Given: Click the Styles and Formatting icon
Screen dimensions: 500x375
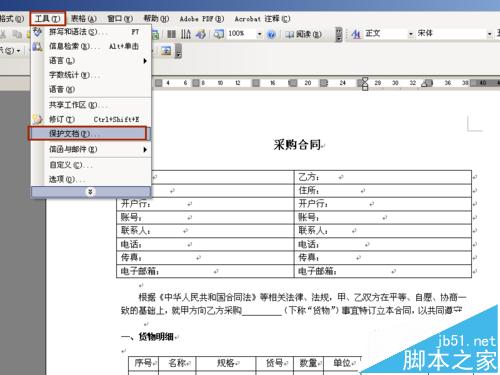Looking at the screenshot, I should (356, 34).
